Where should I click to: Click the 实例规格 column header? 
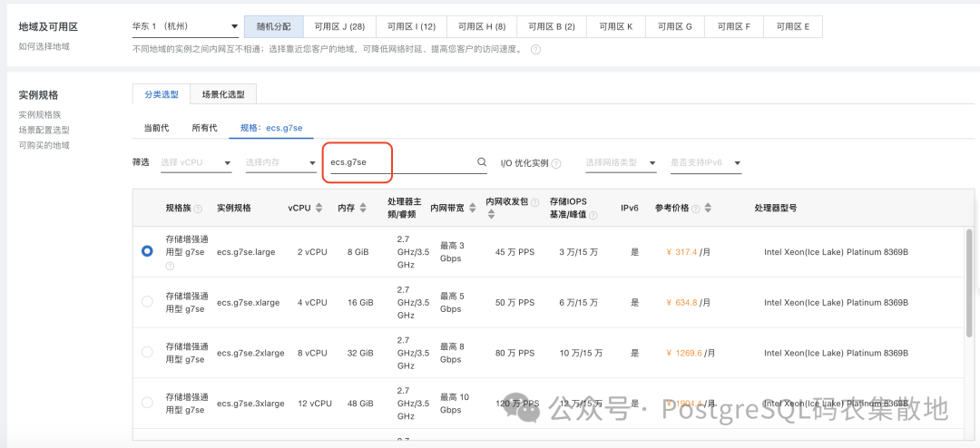pos(234,208)
